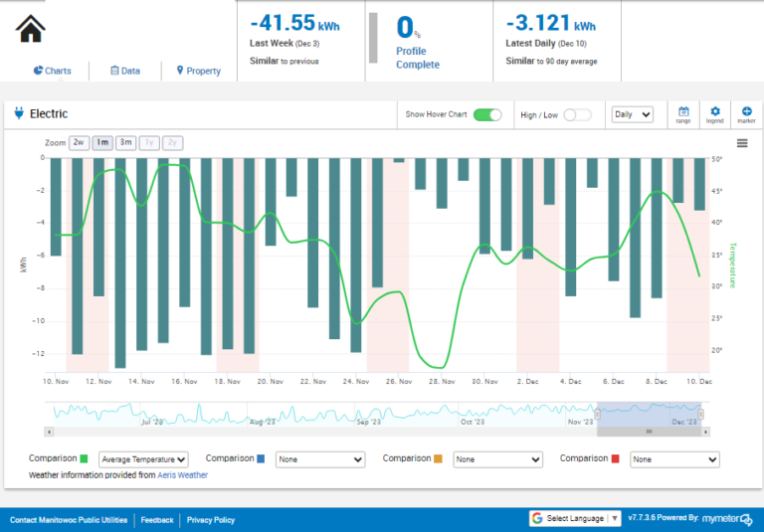Viewport: 764px width, 532px height.
Task: Click the home house icon
Action: click(x=31, y=29)
